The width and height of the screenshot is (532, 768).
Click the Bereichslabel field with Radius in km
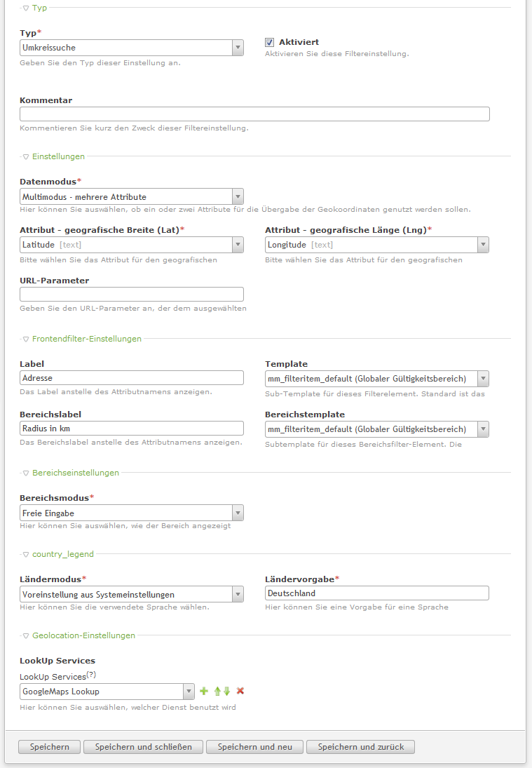[132, 428]
